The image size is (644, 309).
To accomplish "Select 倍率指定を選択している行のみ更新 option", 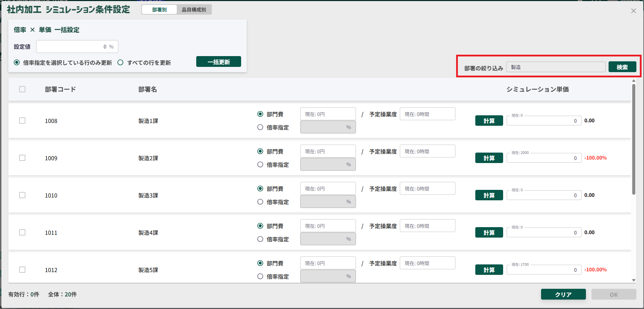I will point(17,63).
